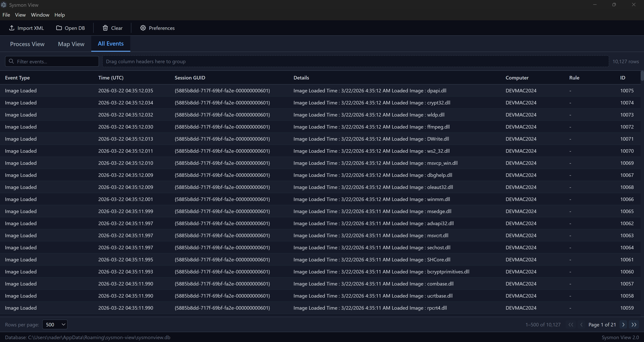The image size is (644, 342).
Task: Click DEVMAC2024 in the ID 10074 row
Action: (521, 102)
